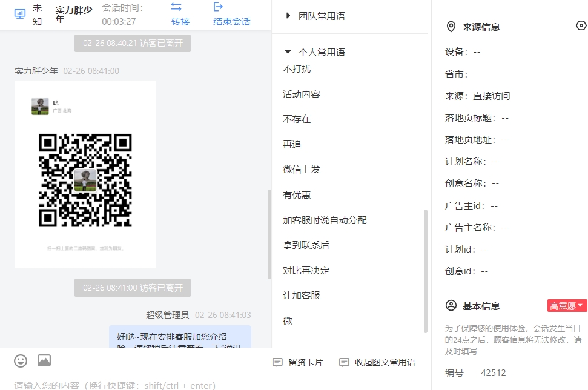588x390 pixels.
Task: Select the single-character quick phrase 微
Action: (288, 320)
